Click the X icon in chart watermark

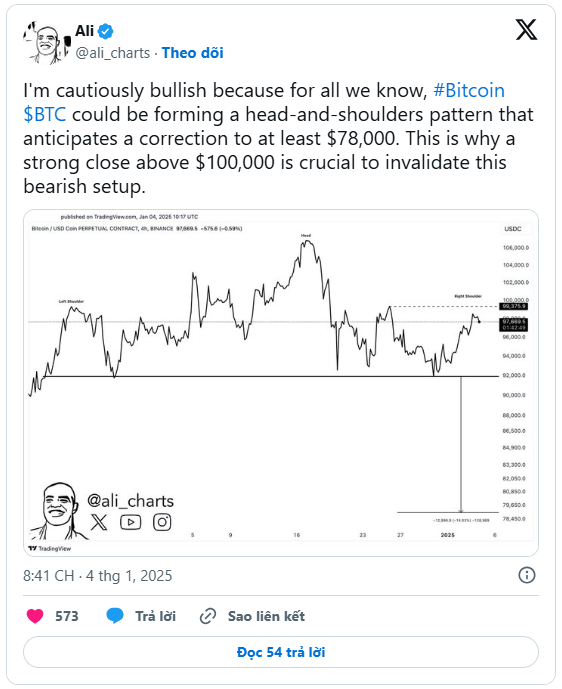(99, 522)
